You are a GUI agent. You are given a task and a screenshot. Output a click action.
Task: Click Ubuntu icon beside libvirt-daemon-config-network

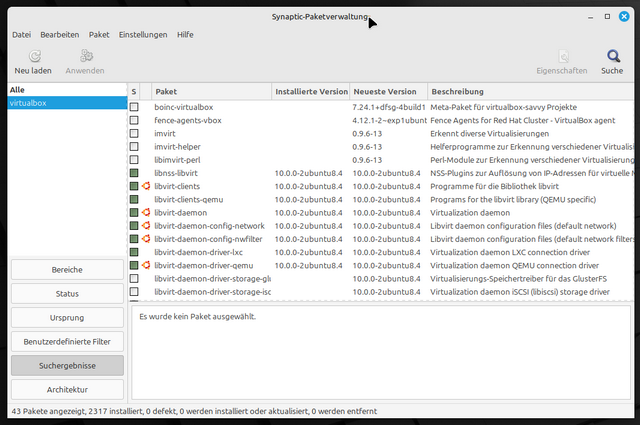click(x=146, y=226)
